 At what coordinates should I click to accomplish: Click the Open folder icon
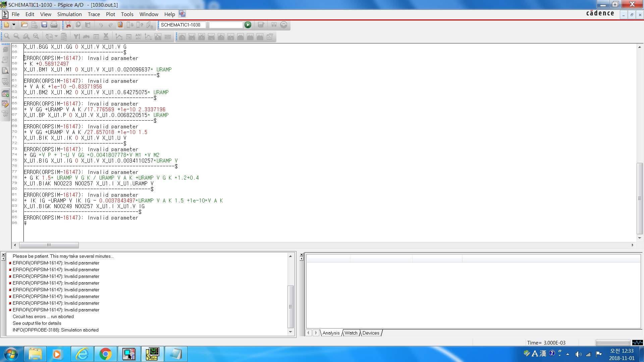24,25
